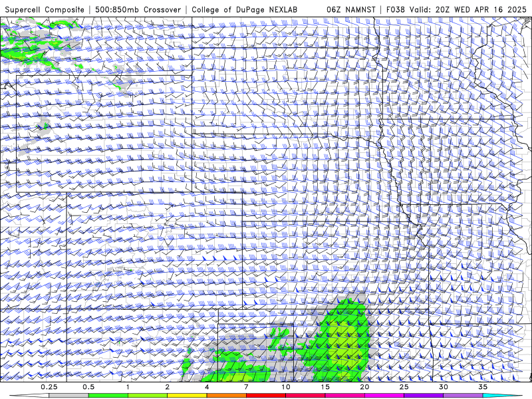Select the light purple 30–35 colorbar segment
This screenshot has height=399, width=532.
463,396
